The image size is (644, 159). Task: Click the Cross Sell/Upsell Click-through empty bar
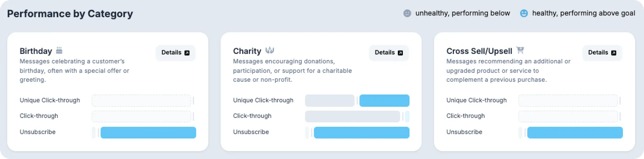[x=568, y=116]
